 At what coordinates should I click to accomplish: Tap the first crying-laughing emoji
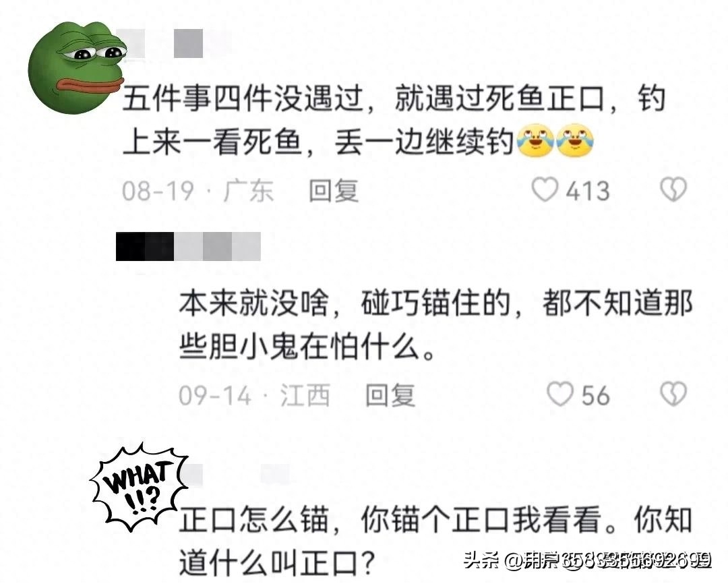(x=535, y=141)
